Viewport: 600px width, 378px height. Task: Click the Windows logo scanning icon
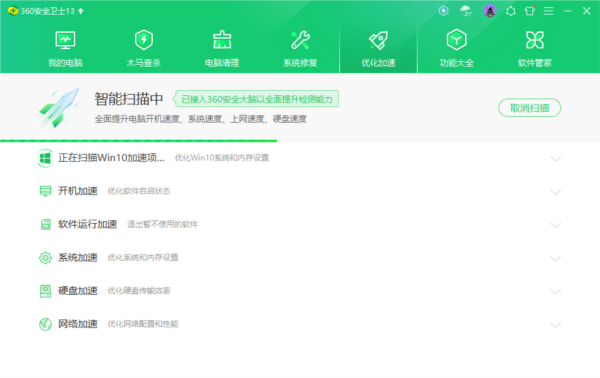point(45,158)
